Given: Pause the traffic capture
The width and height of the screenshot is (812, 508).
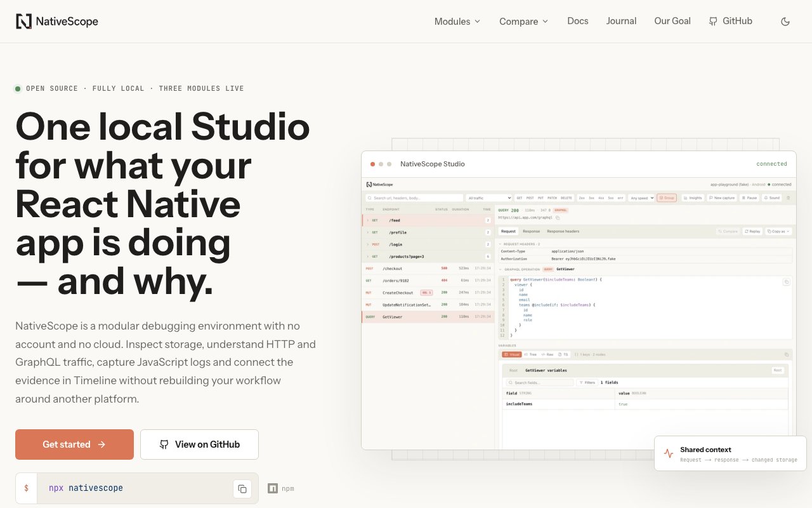Looking at the screenshot, I should 749,198.
